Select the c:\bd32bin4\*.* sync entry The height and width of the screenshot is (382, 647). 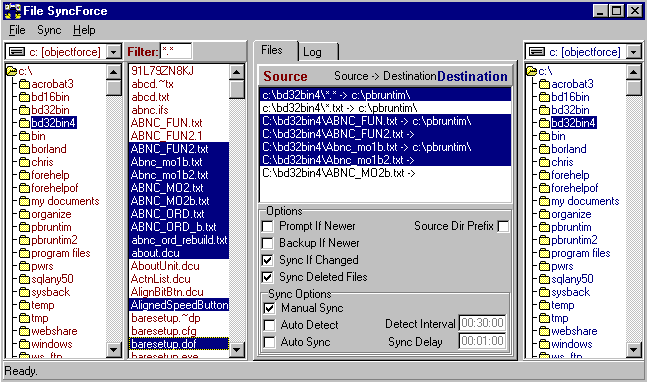click(385, 95)
